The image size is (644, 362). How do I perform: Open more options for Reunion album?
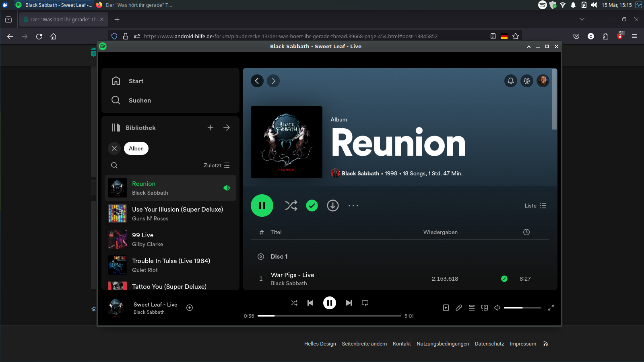[x=353, y=206]
